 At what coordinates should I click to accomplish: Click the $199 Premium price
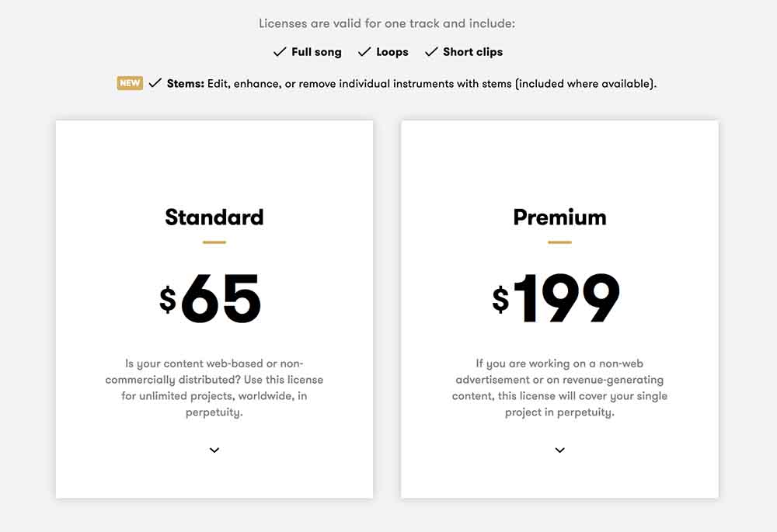pos(556,299)
